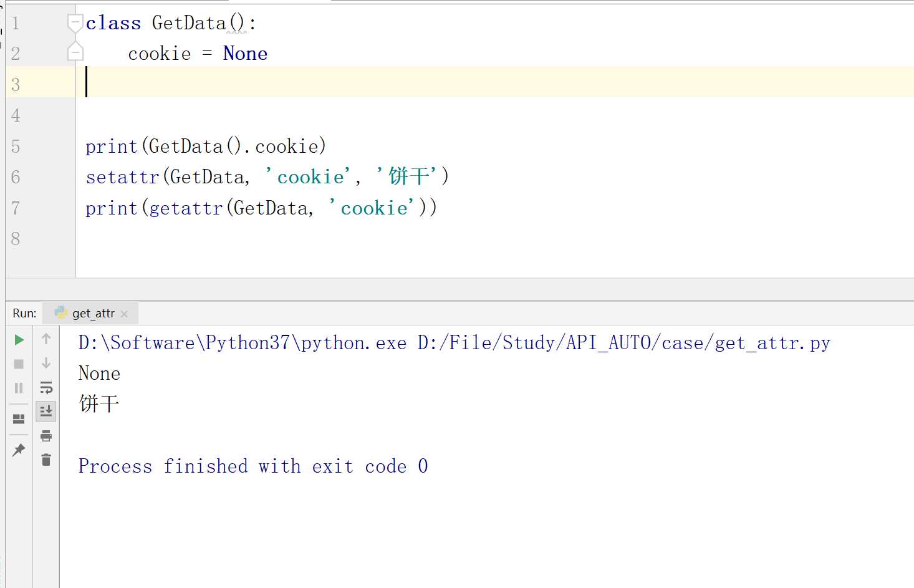Clear all console output trash icon
This screenshot has height=588, width=914.
click(46, 460)
